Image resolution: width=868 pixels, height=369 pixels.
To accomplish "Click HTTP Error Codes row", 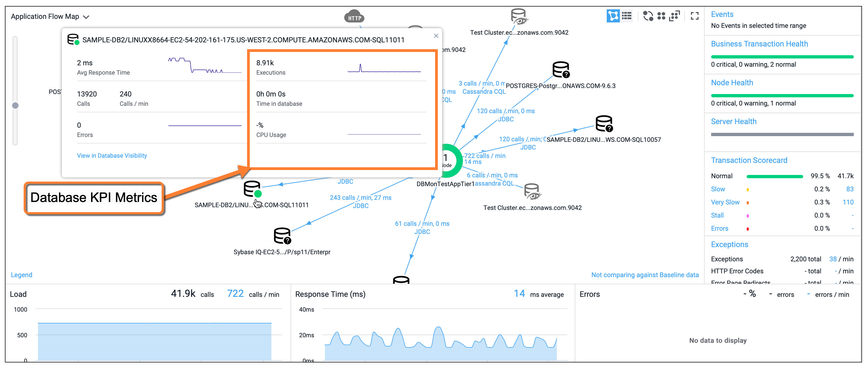I will click(782, 271).
